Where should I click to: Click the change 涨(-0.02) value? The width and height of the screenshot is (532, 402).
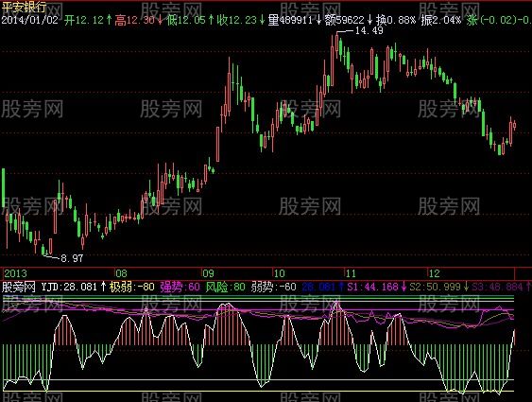click(x=491, y=20)
